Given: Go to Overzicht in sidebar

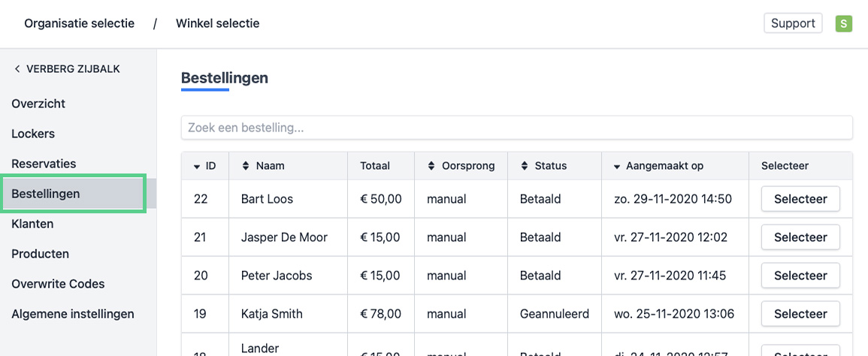Looking at the screenshot, I should (x=38, y=104).
